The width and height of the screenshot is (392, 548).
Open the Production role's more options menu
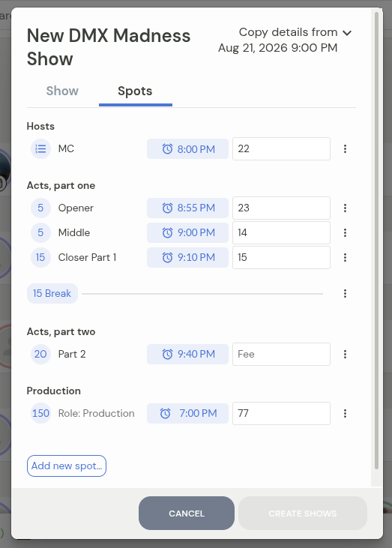pos(345,414)
